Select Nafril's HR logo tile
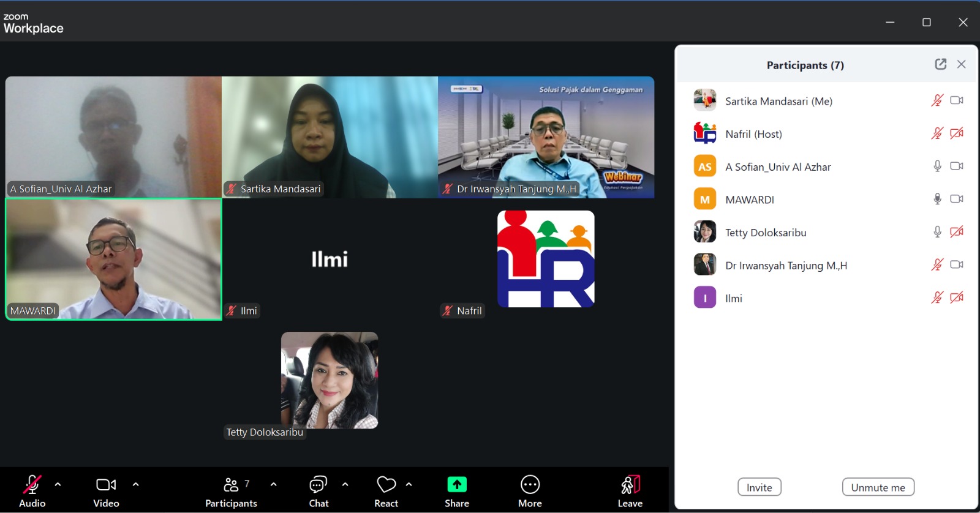The height and width of the screenshot is (513, 980). pos(546,259)
